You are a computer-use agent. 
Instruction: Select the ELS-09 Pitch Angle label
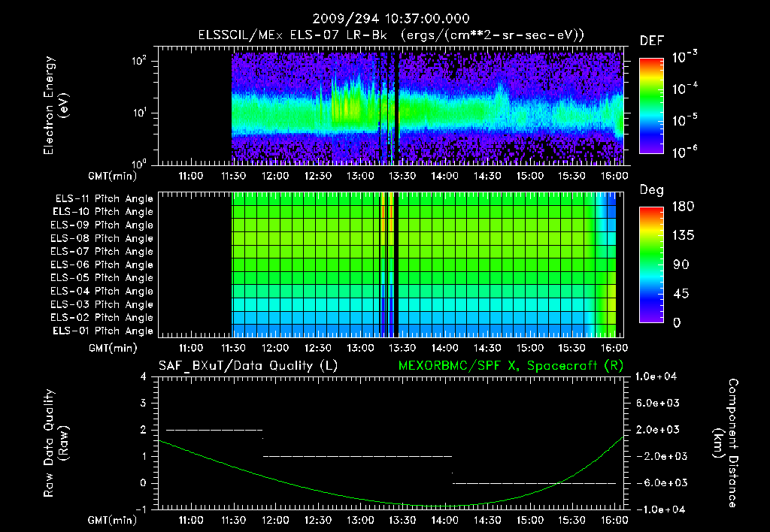102,225
